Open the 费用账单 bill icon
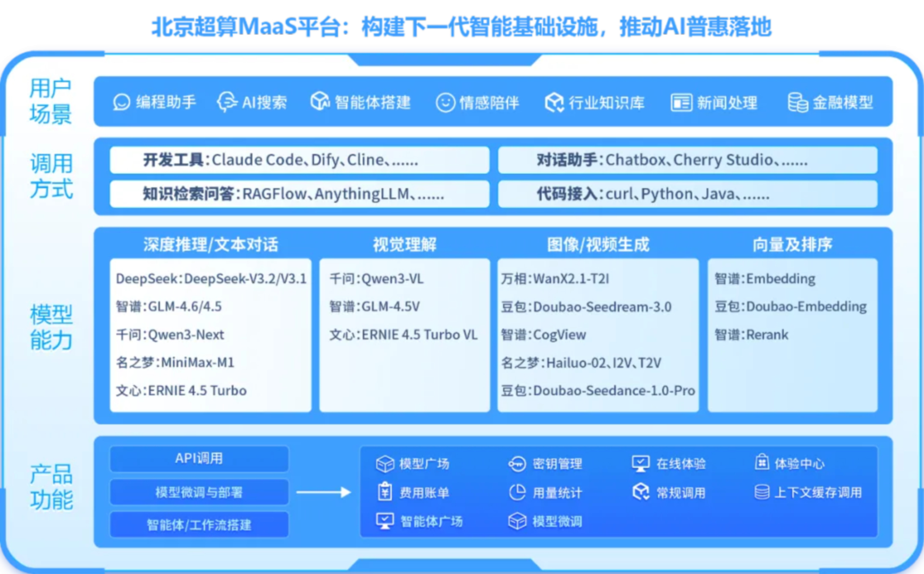924x574 pixels. click(x=384, y=492)
